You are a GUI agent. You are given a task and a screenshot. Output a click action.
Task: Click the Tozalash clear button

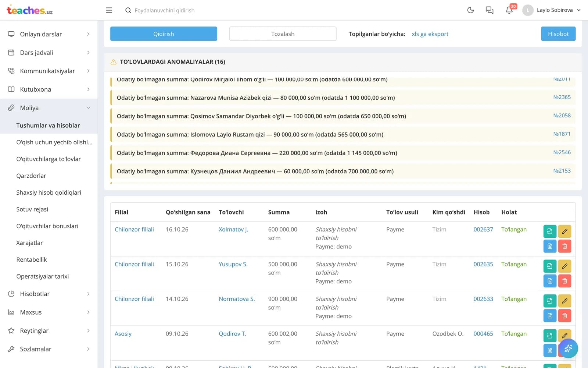(x=283, y=34)
